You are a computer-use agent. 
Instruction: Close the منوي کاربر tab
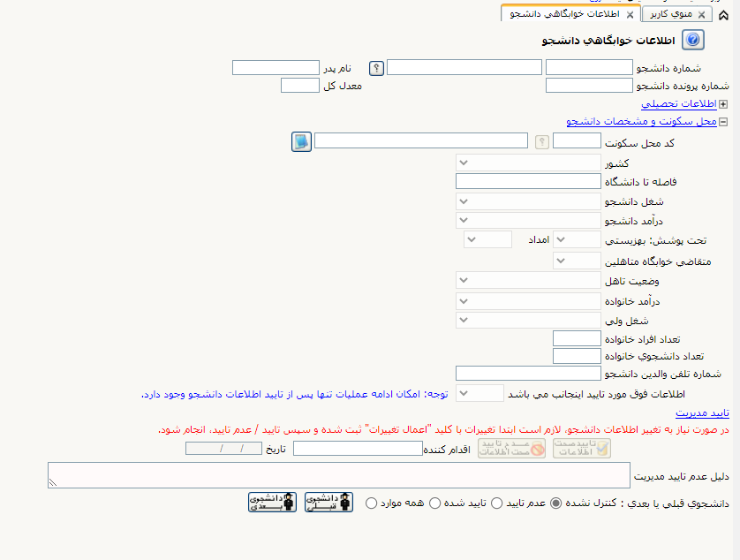tap(702, 15)
